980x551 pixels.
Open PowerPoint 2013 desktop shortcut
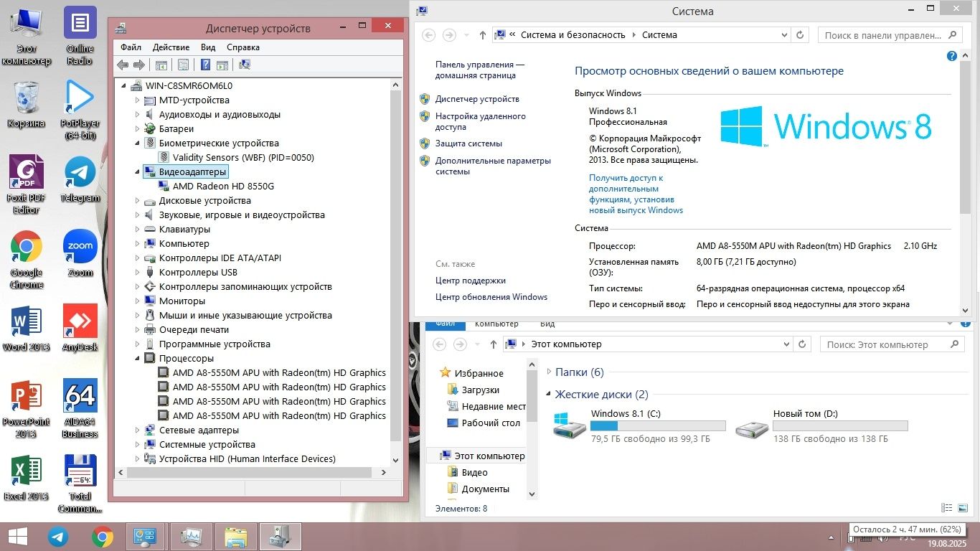(x=26, y=409)
